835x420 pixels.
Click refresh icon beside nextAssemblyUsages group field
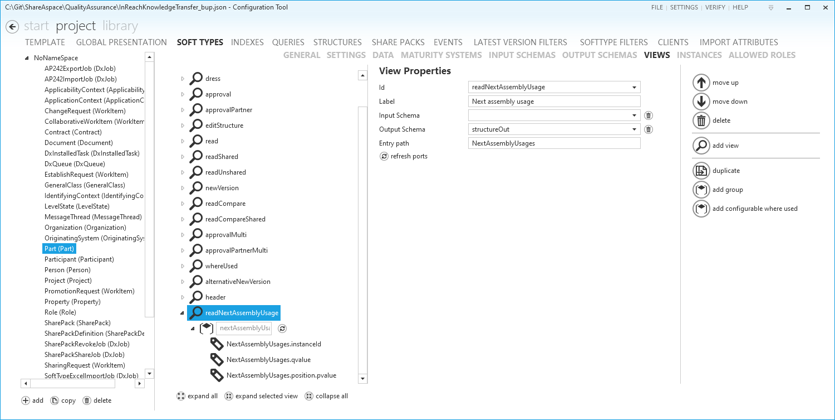[282, 328]
